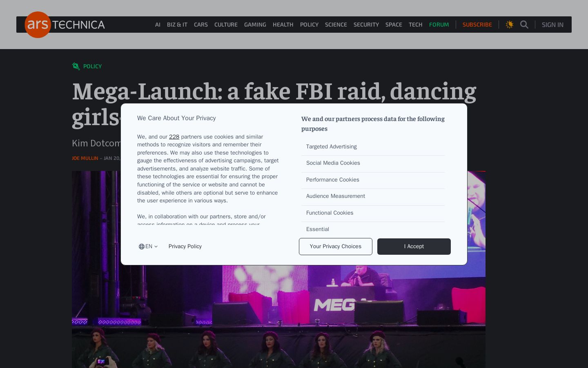Open the AI section

coord(158,25)
